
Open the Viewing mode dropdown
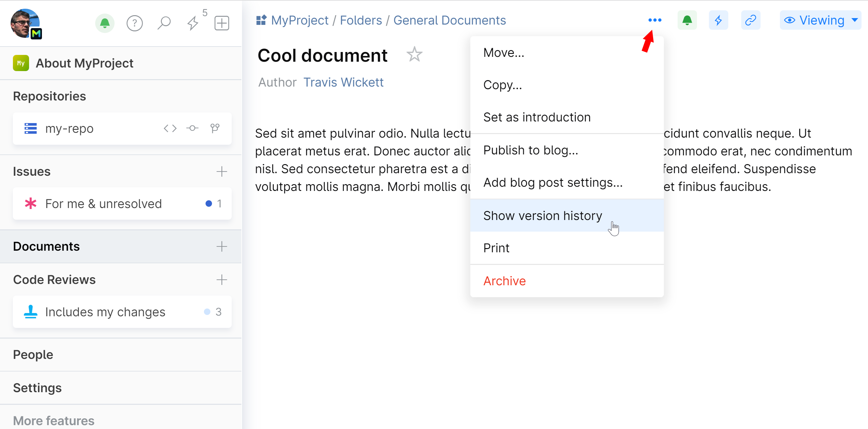[820, 20]
